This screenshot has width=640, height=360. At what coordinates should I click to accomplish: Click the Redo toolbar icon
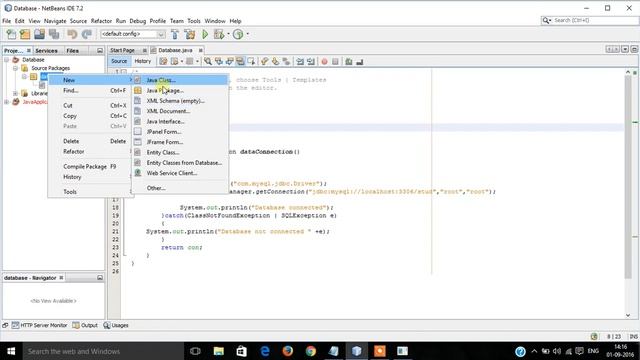pos(87,34)
